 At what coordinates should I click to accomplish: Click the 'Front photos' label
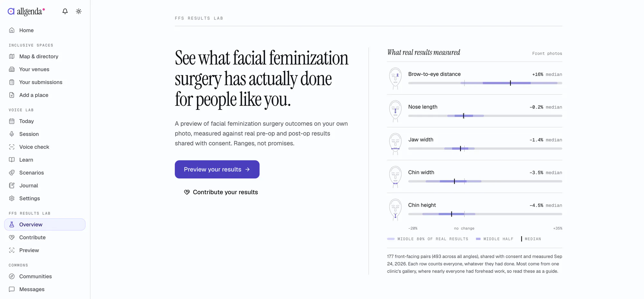pos(547,53)
